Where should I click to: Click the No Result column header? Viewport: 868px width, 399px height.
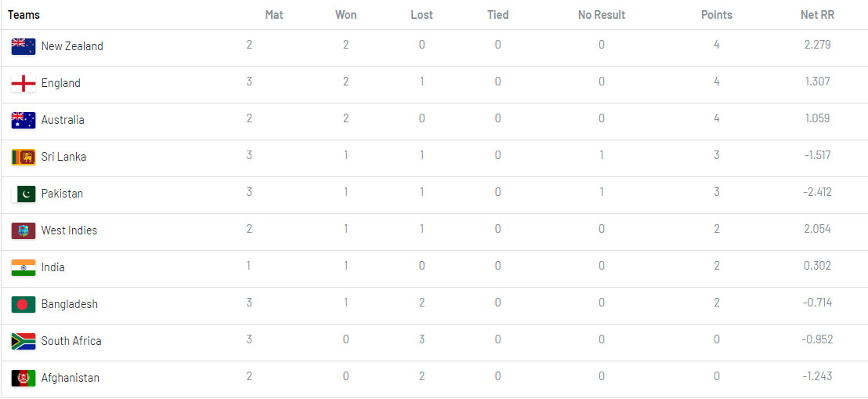pyautogui.click(x=602, y=15)
